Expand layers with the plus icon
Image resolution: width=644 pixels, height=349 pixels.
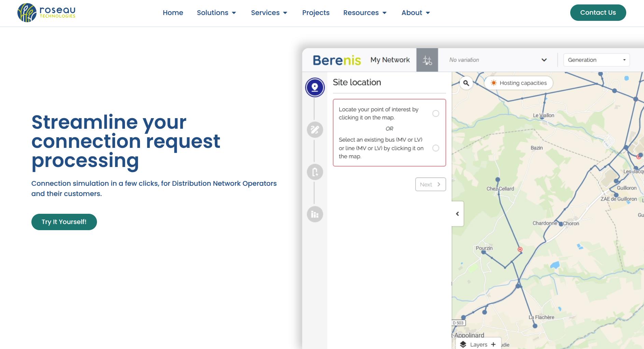(493, 344)
